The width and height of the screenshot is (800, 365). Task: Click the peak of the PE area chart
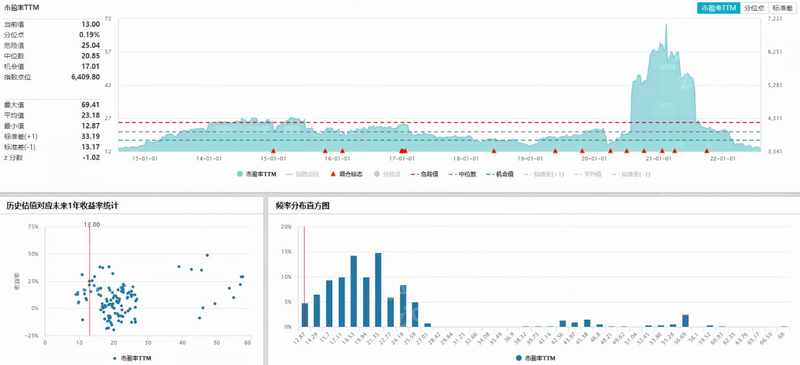(666, 26)
